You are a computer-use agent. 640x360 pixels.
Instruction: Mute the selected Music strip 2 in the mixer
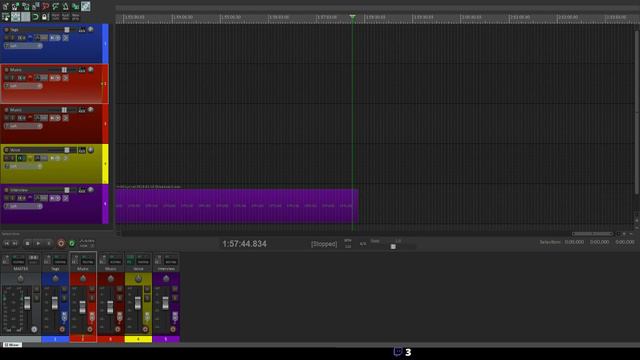point(92,289)
